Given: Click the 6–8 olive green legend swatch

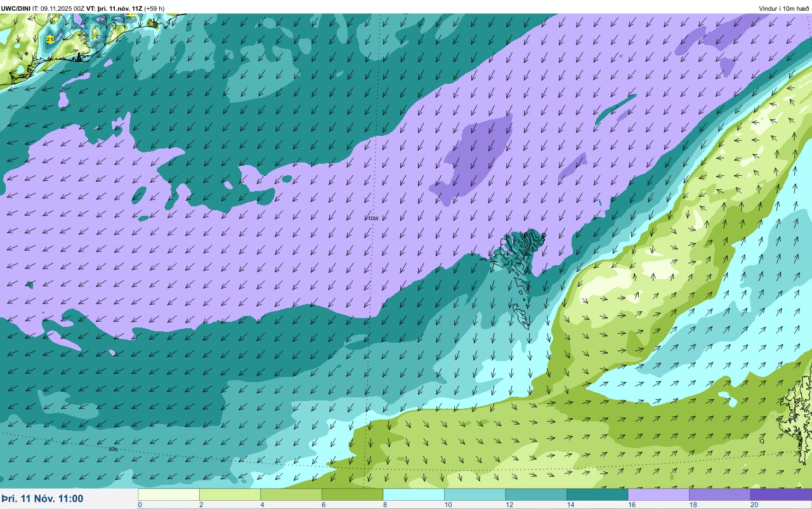Looking at the screenshot, I should pyautogui.click(x=352, y=494).
